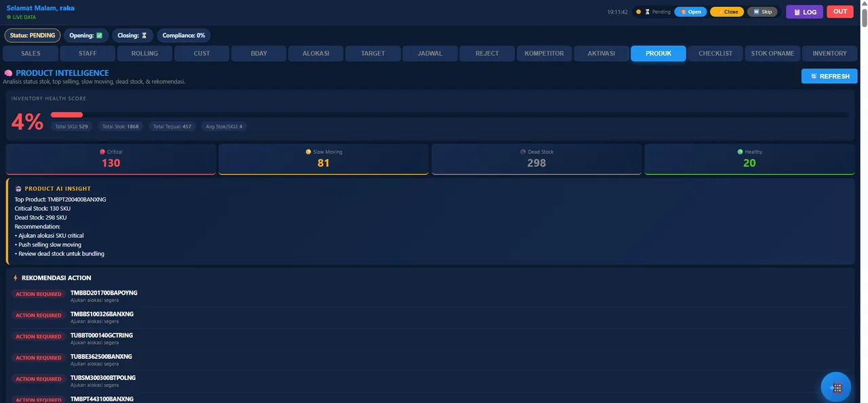Click the robot icon in Product AI Insight
The image size is (868, 403).
(x=18, y=189)
